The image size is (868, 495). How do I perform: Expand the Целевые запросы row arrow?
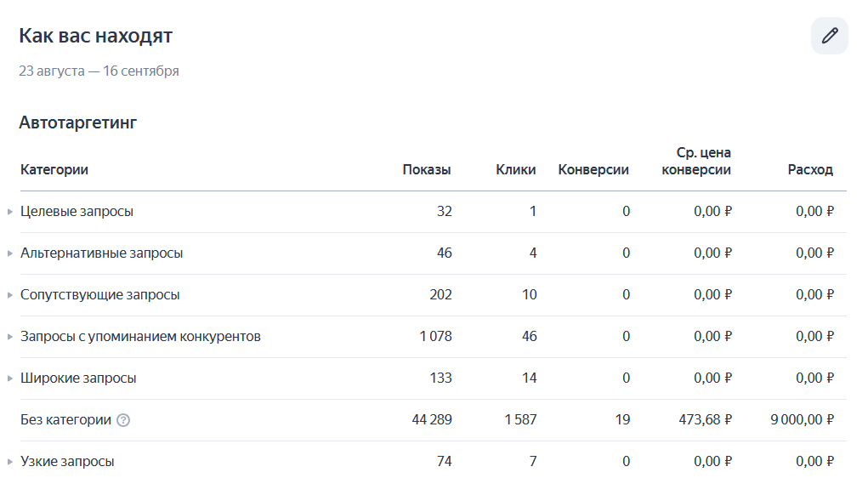[10, 212]
